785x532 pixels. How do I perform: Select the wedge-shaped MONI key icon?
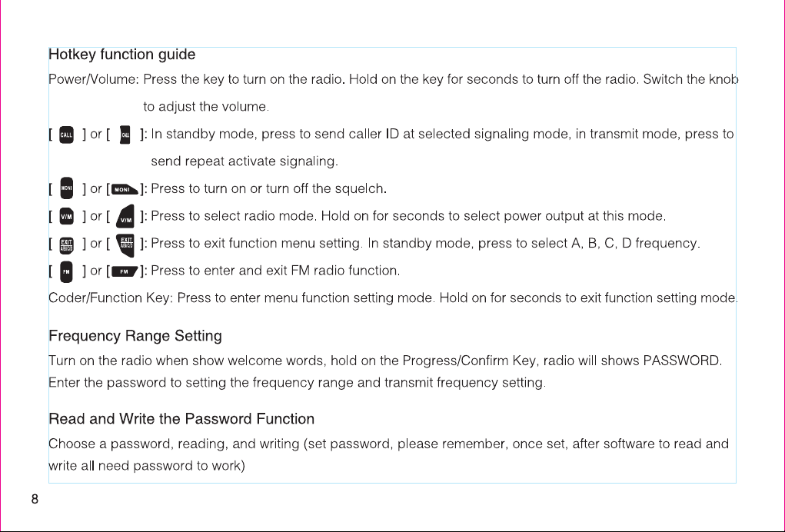[x=124, y=189]
